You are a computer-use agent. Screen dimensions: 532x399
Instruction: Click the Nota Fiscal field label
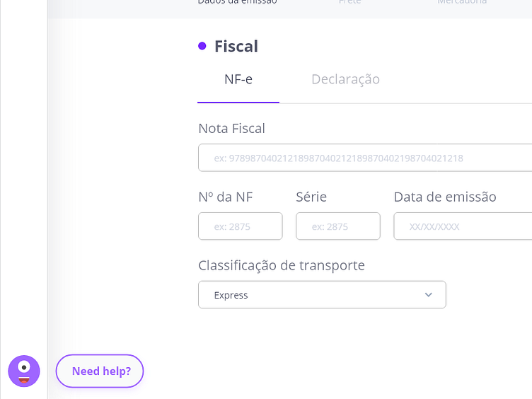[x=232, y=128]
